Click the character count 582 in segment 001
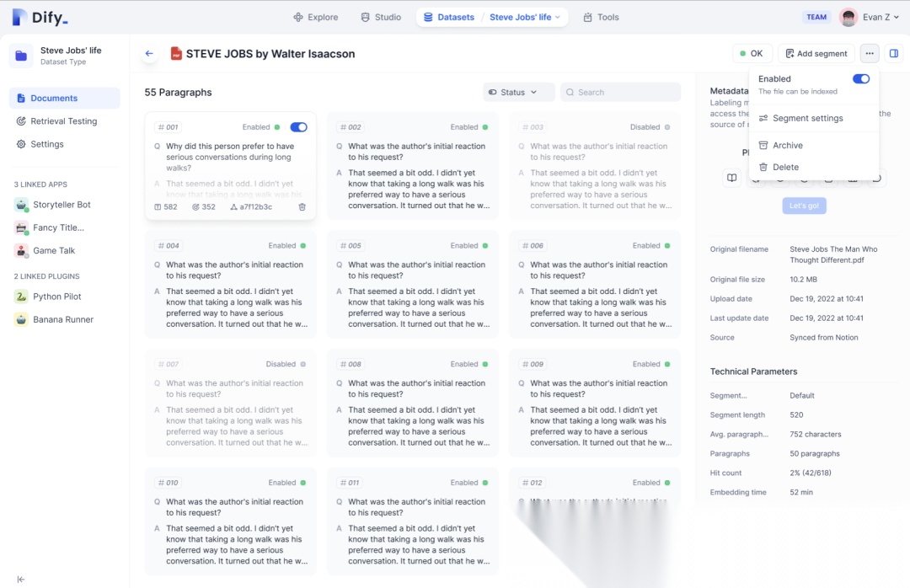The width and height of the screenshot is (910, 588). 166,206
